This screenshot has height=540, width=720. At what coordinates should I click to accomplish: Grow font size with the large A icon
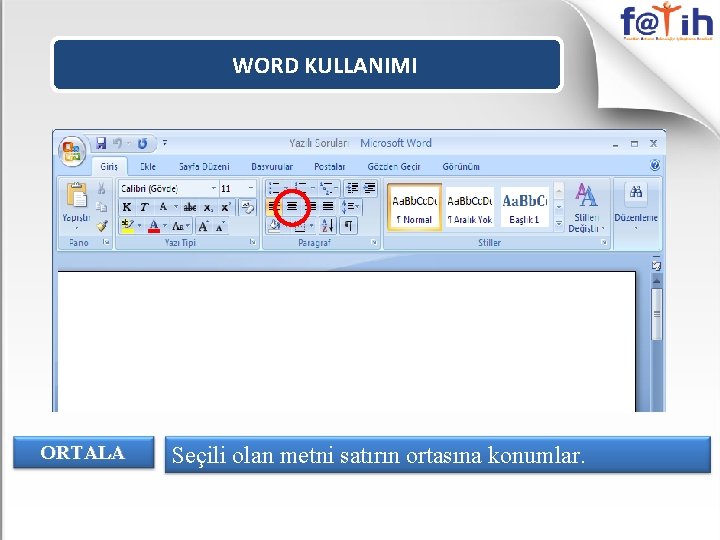(203, 226)
